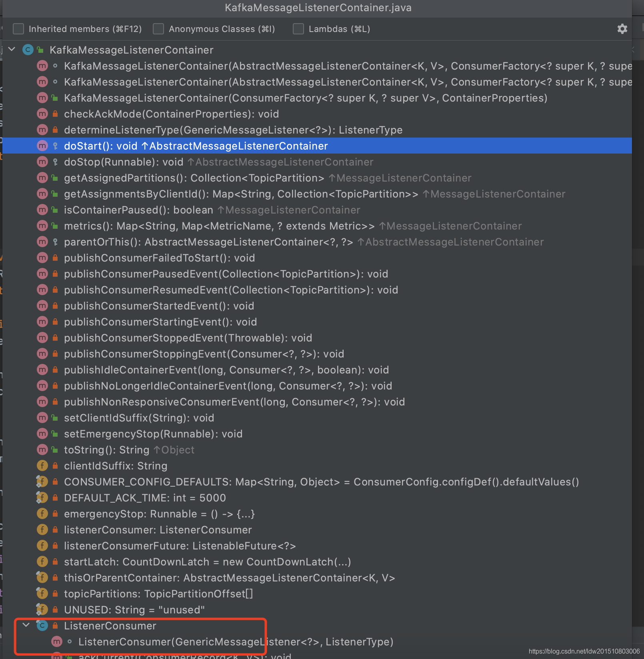Screen dimensions: 644x659
Task: Click the constructor icon beside ListenerConsumer(GenericMessageListener)
Action: (57, 641)
